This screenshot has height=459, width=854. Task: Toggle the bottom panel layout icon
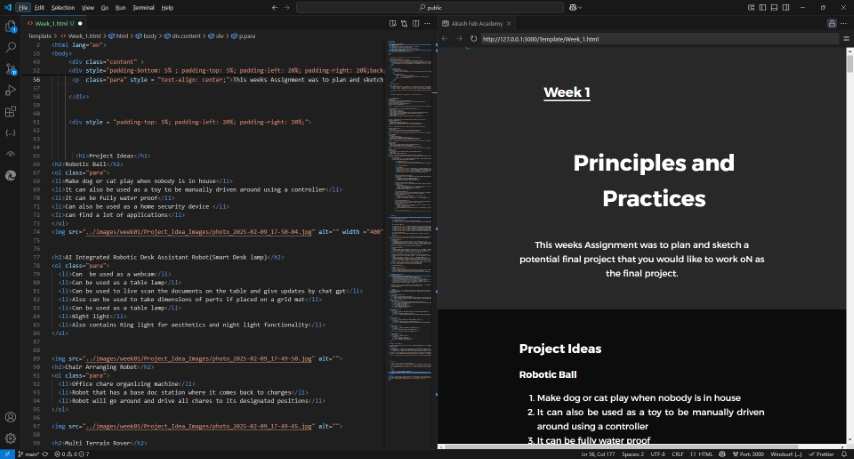774,8
